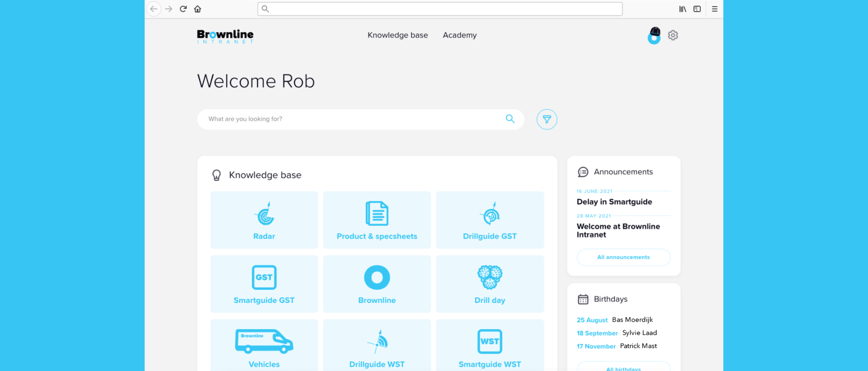Open the Drill day tile
This screenshot has height=371, width=868.
click(x=490, y=284)
